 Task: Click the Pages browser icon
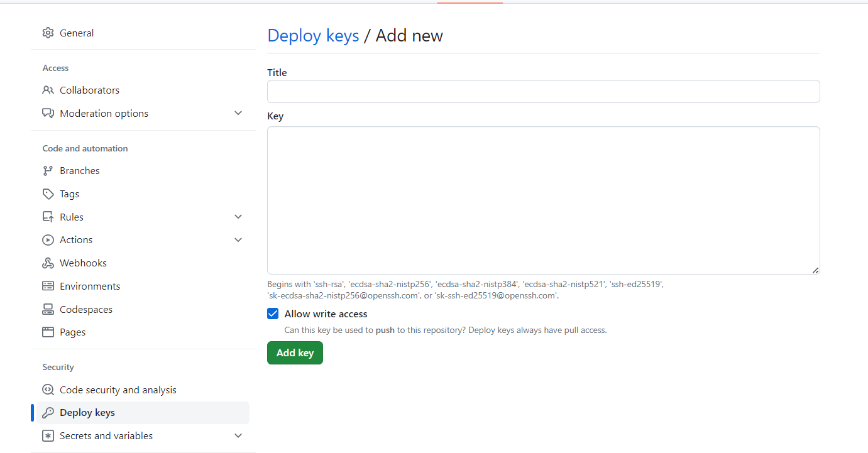[48, 332]
